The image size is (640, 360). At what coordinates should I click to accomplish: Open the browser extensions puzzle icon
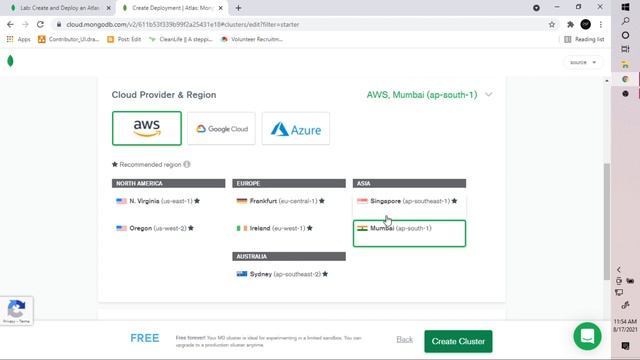[570, 24]
